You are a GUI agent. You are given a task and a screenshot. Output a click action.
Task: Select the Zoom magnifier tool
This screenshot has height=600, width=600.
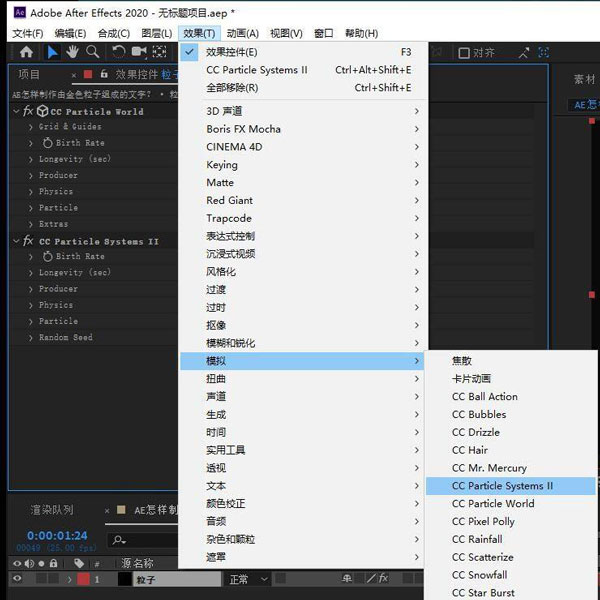pos(93,52)
